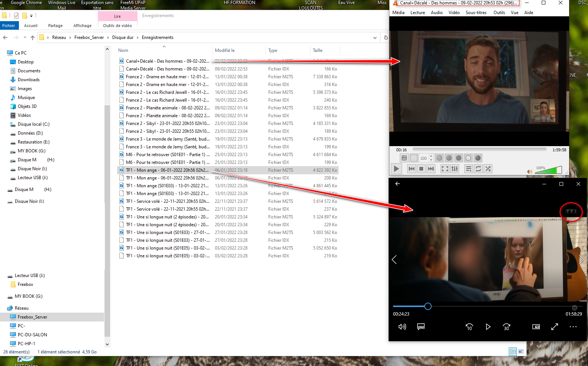Click Freebox_Server in breadcrumb path
This screenshot has width=588, height=366.
click(x=89, y=37)
